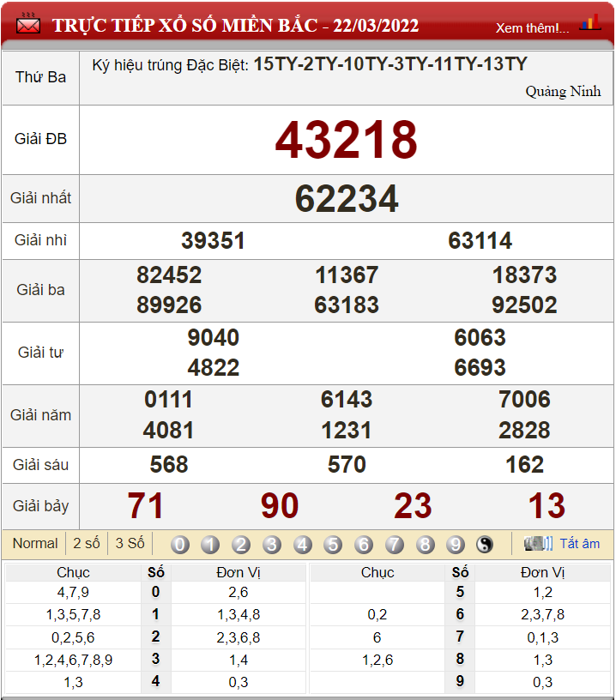The width and height of the screenshot is (616, 700).
Task: Click the yin-yang ball icon
Action: (485, 544)
